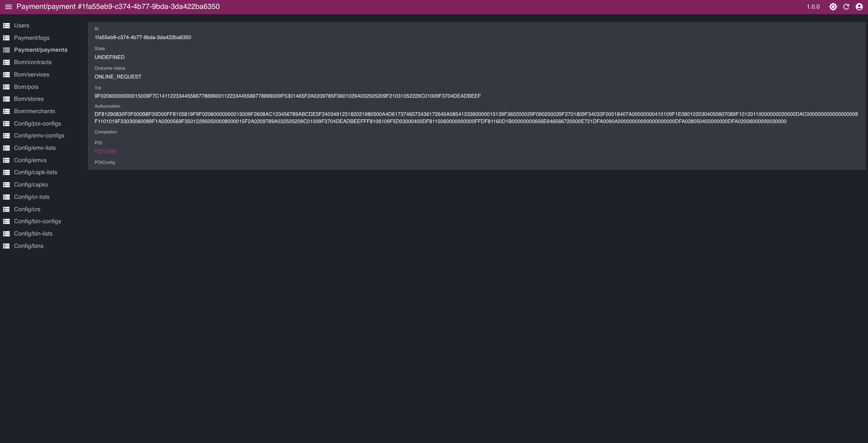Click the POIConfig field label

point(105,163)
